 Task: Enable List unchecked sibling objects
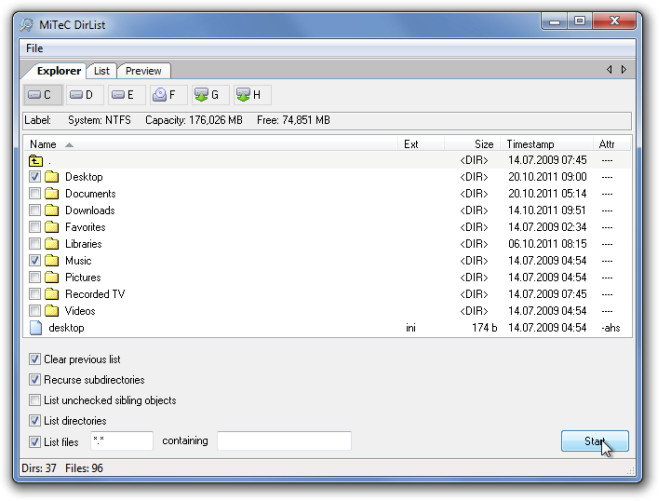(x=35, y=400)
